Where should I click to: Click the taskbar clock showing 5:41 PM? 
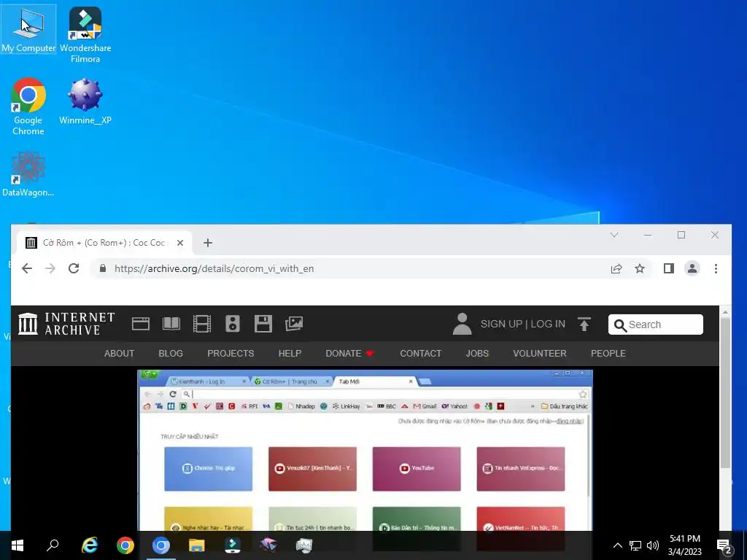[684, 545]
